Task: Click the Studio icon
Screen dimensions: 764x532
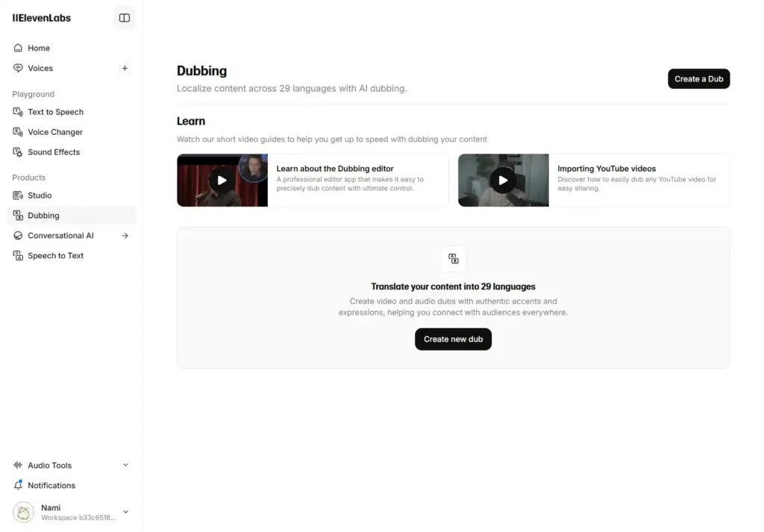Action: 18,195
